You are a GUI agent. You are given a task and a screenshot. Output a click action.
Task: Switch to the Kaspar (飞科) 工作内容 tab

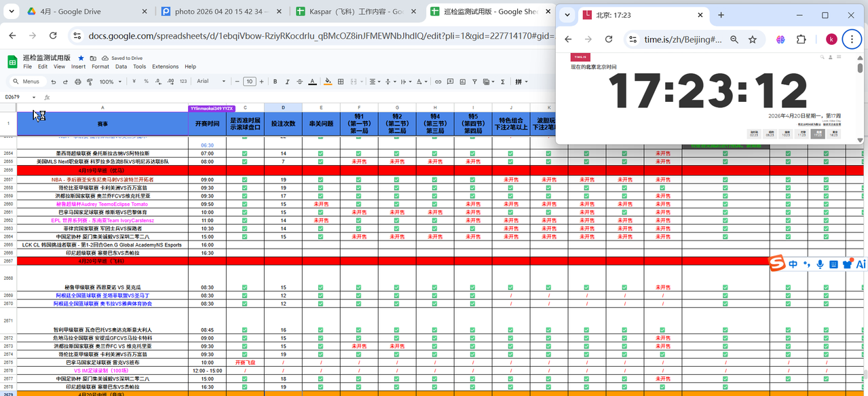point(357,12)
